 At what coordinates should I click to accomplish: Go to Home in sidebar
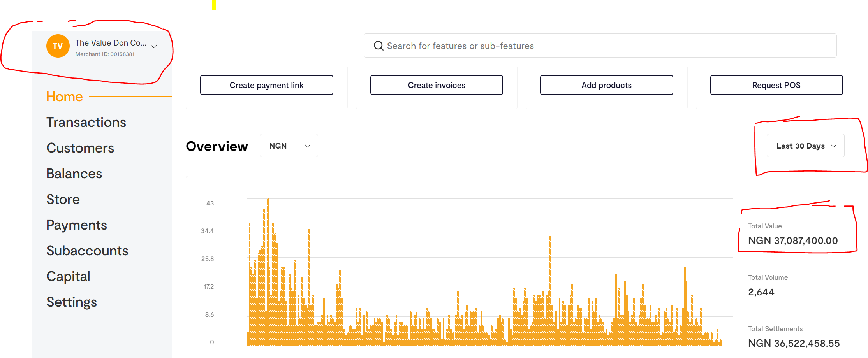pyautogui.click(x=64, y=97)
